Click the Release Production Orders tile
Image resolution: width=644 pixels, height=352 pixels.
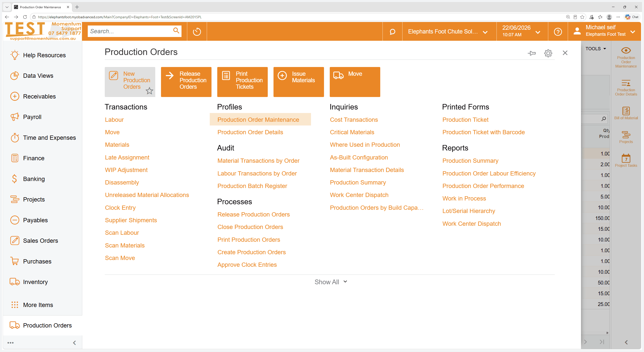186,82
